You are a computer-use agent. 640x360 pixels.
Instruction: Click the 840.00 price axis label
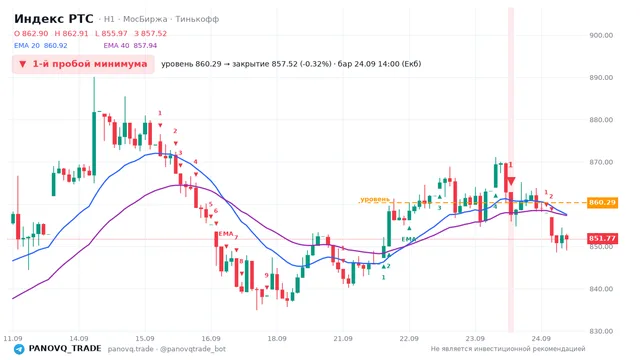(x=601, y=289)
